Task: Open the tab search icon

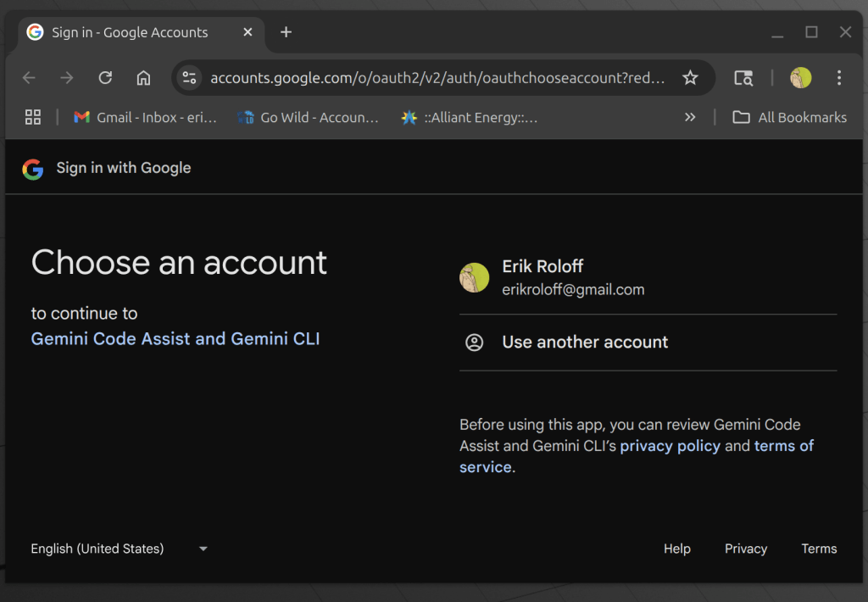Action: [x=743, y=78]
